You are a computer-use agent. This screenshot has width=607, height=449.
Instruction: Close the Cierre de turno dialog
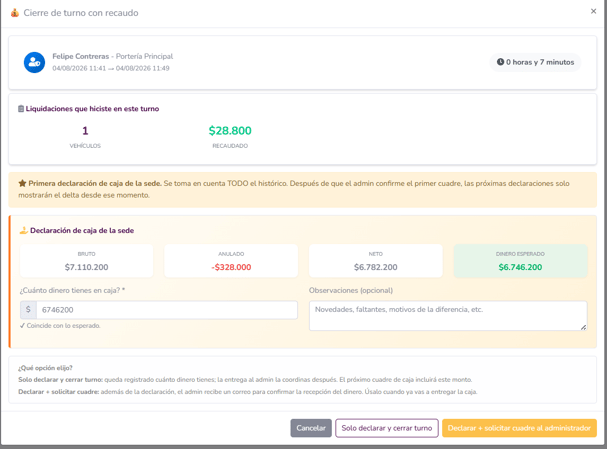click(x=593, y=11)
